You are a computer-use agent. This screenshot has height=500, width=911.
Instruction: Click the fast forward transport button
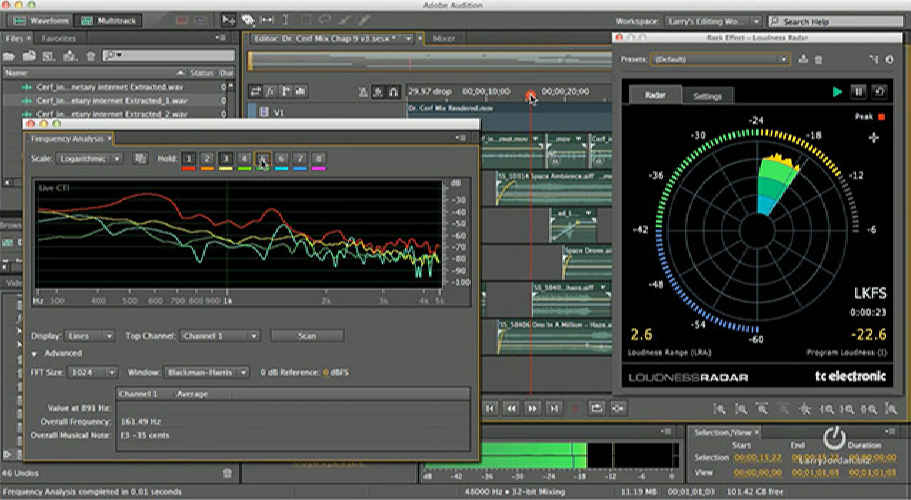(x=532, y=408)
